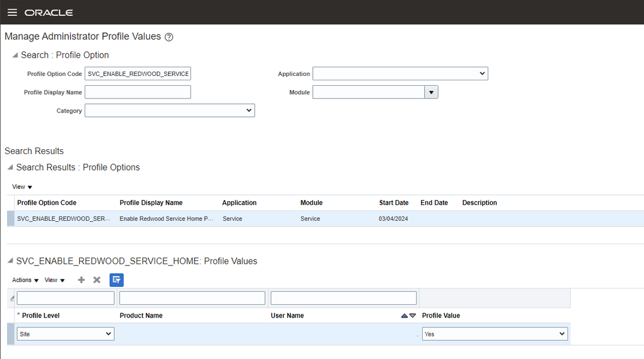This screenshot has height=359, width=644.
Task: Click the Profile Display Name column header
Action: [x=151, y=203]
